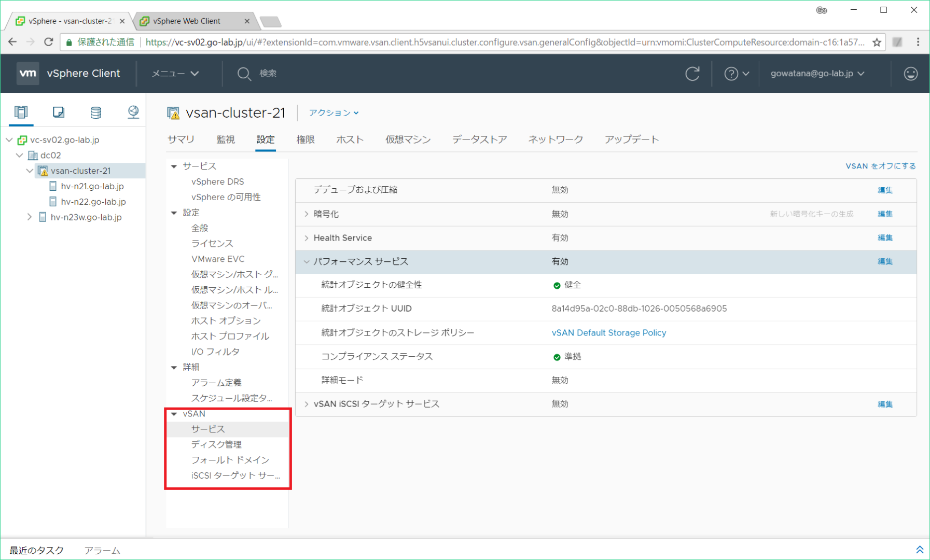Expand the 暗号化 row
Viewport: 930px width, 560px height.
(307, 214)
